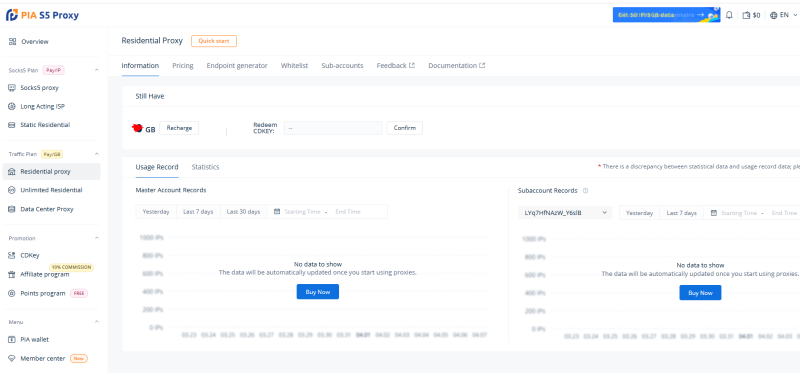Collapse the Traffic Plan section
Viewport: 800px width, 373px height.
click(97, 154)
